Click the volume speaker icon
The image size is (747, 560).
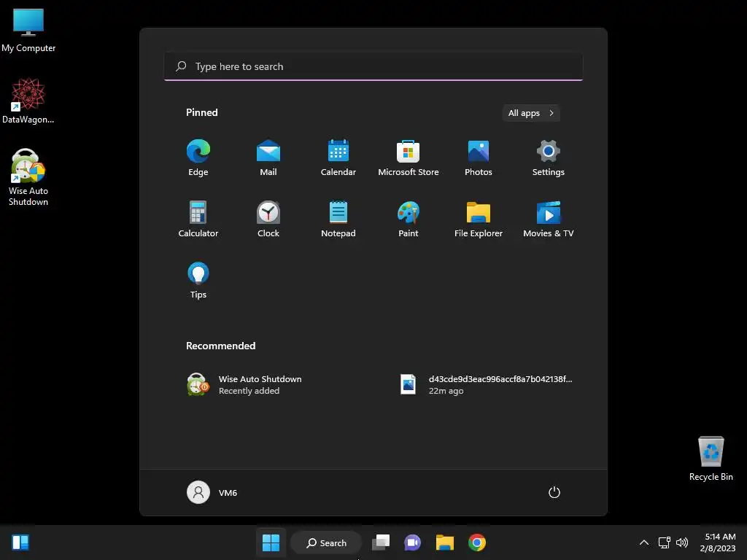click(x=682, y=542)
